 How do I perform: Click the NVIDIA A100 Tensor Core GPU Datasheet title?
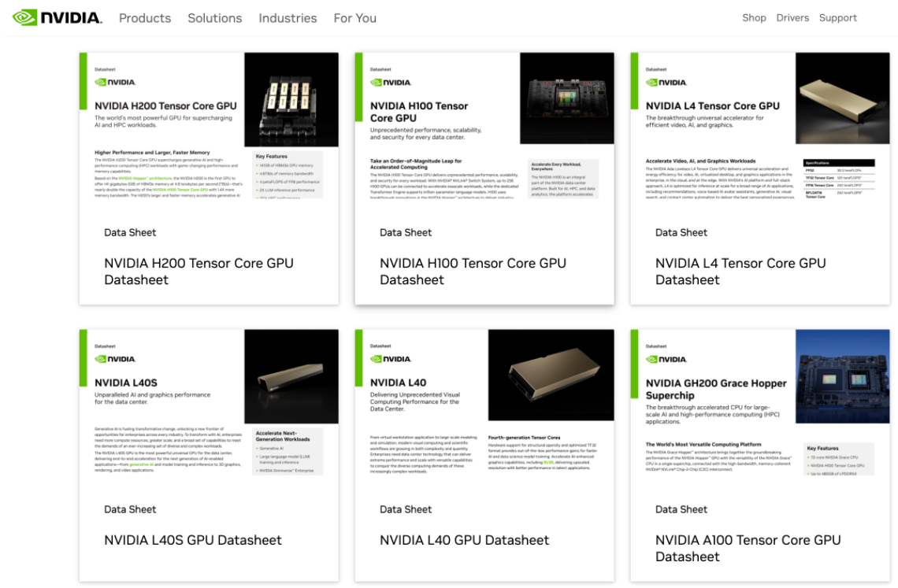(x=748, y=548)
